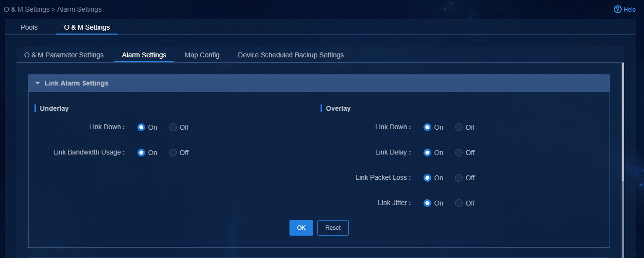Turn Link Bandwidth Usage alarm Off
Screen dimensions: 644x258
pyautogui.click(x=173, y=153)
